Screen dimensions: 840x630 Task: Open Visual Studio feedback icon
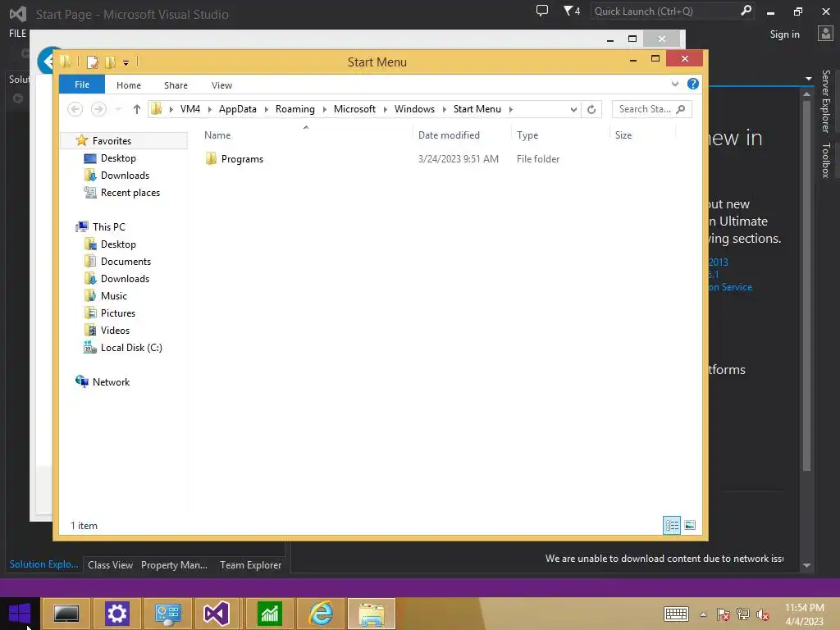pyautogui.click(x=542, y=11)
